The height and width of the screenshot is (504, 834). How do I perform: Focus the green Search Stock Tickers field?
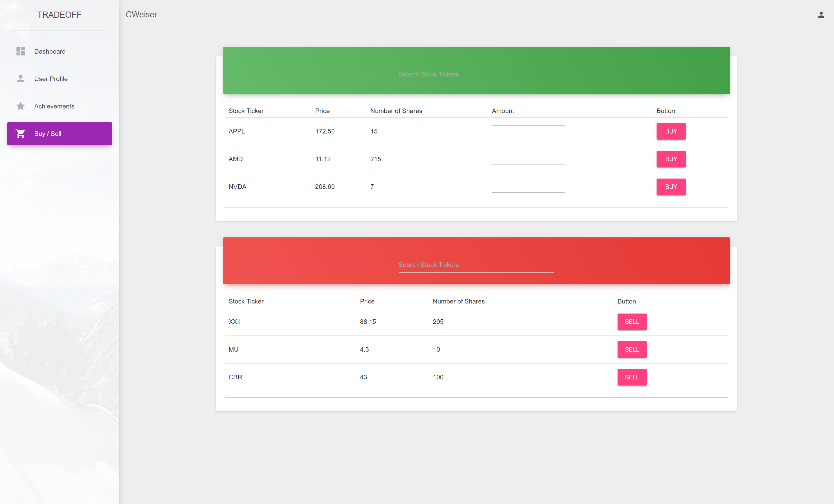pyautogui.click(x=476, y=75)
